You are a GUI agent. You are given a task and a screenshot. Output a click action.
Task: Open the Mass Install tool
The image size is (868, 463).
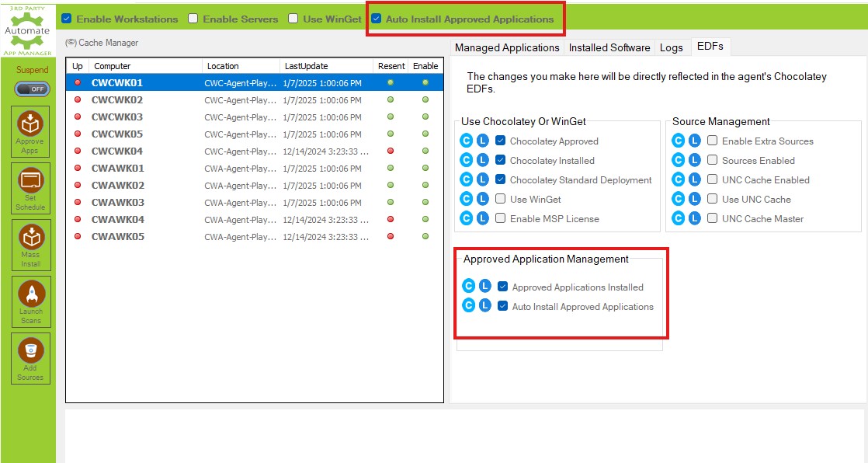30,245
